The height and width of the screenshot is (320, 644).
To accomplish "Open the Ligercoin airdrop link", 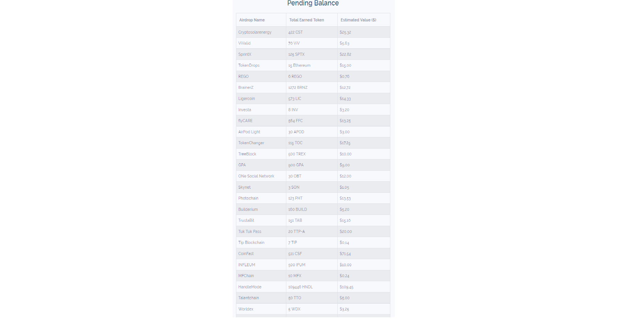I will pos(246,99).
